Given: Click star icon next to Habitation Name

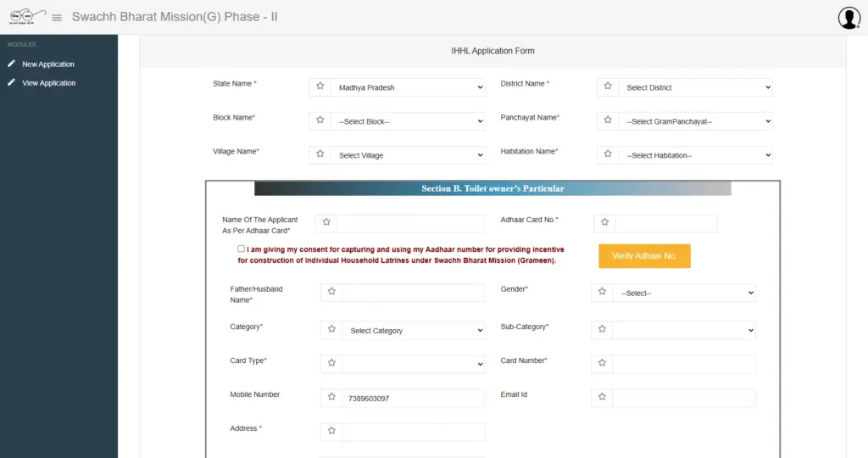Looking at the screenshot, I should click(608, 154).
